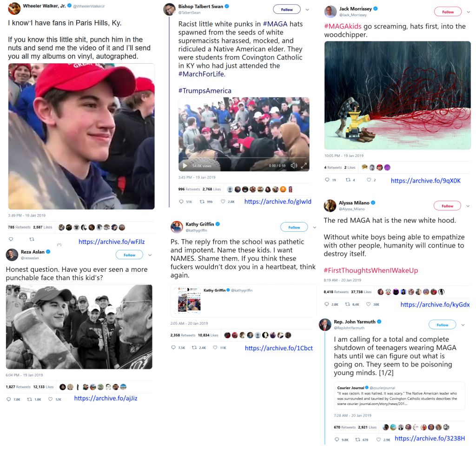This screenshot has height=458, width=476.
Task: Open the quoted Courier Journal tweet
Action: (399, 395)
